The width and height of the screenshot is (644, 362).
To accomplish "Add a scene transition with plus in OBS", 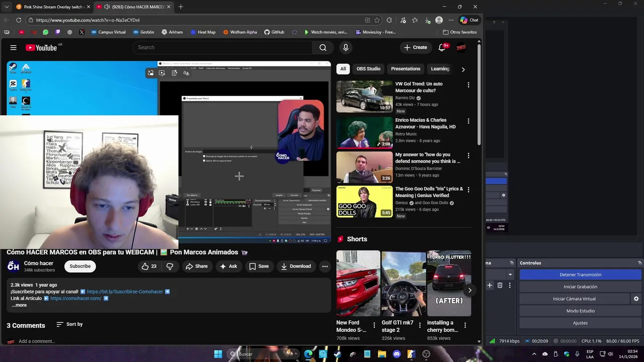I will click(490, 285).
